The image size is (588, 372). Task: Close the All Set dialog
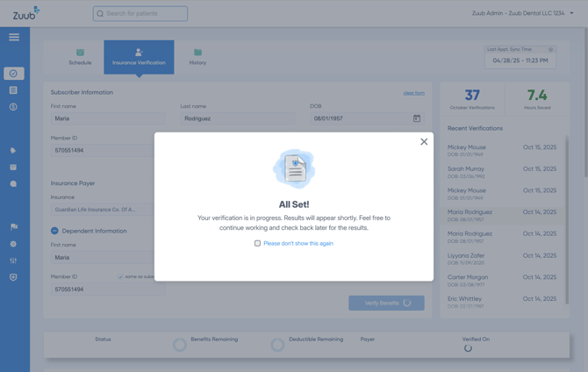point(424,141)
